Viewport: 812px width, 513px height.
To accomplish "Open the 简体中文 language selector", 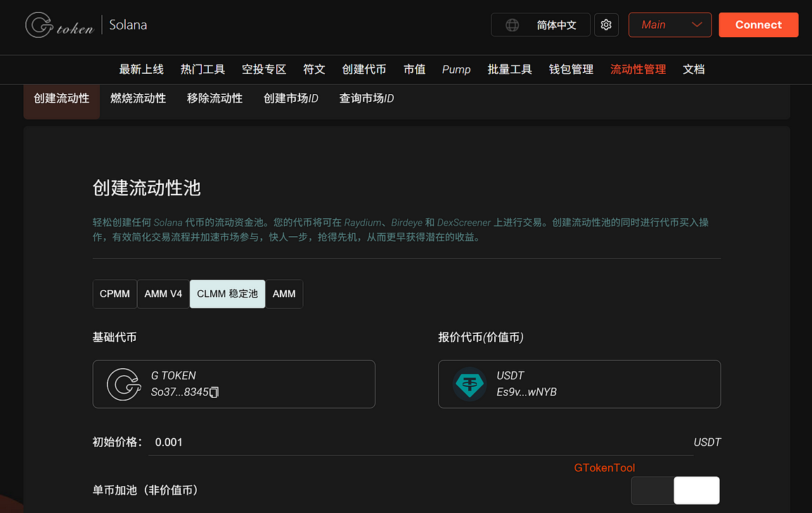I will tap(540, 25).
